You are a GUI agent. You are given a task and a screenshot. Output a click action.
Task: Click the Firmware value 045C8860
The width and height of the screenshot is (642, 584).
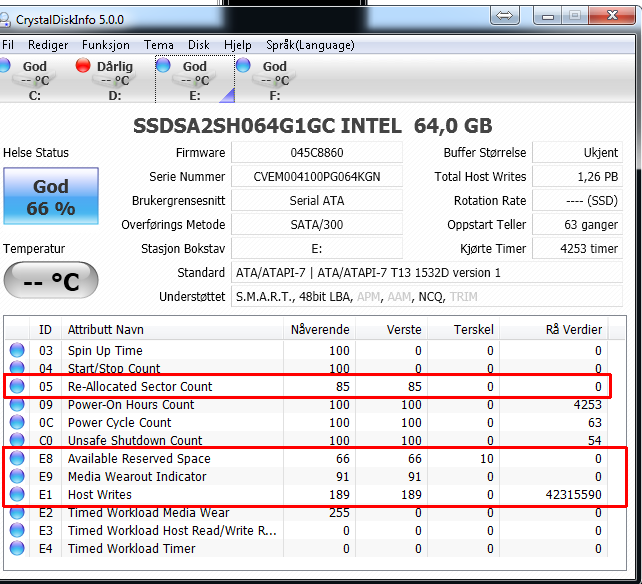317,153
